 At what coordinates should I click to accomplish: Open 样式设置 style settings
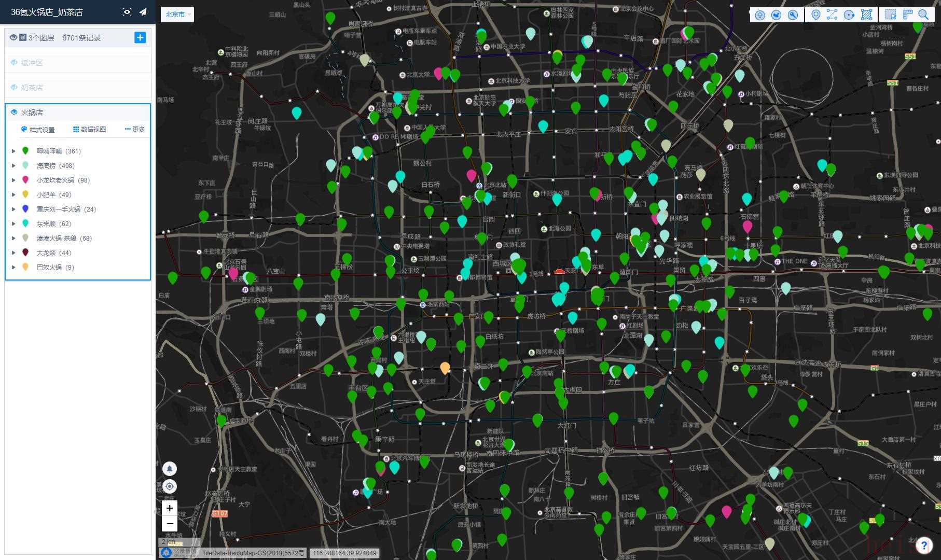point(38,130)
